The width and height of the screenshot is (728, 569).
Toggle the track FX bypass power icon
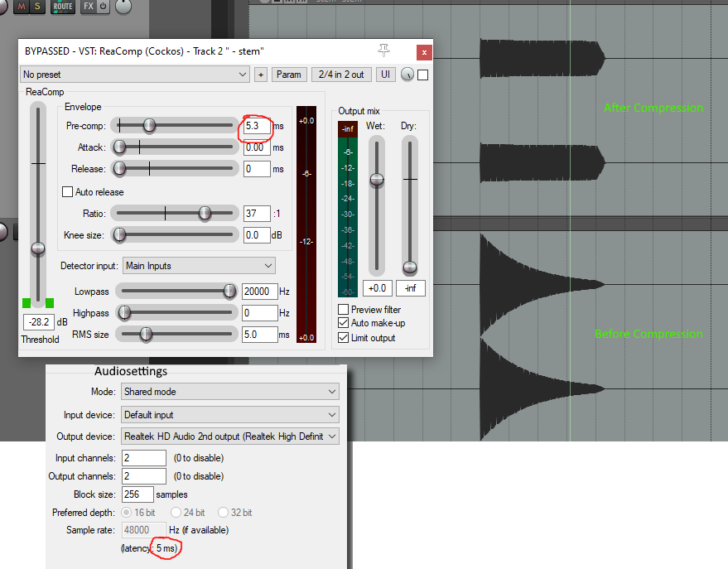point(103,7)
